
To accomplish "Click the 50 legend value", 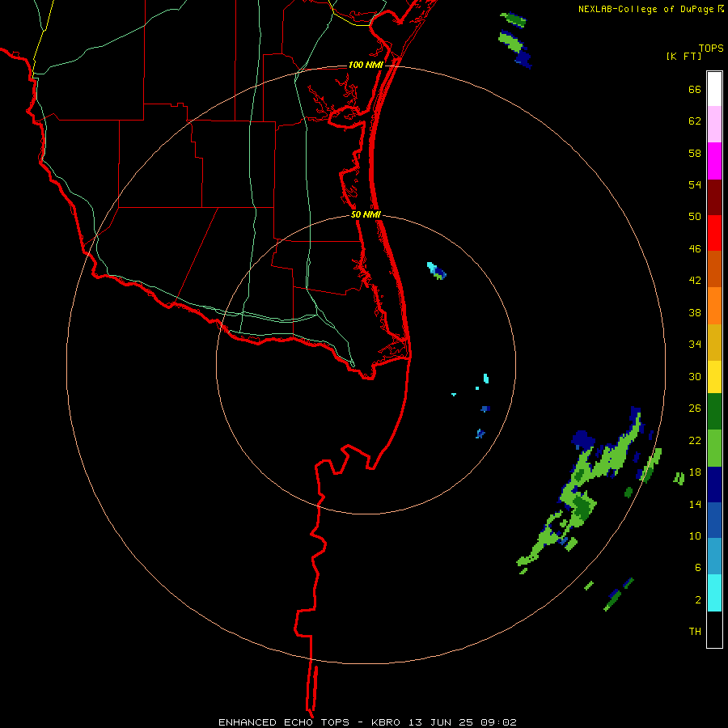I will (x=695, y=216).
